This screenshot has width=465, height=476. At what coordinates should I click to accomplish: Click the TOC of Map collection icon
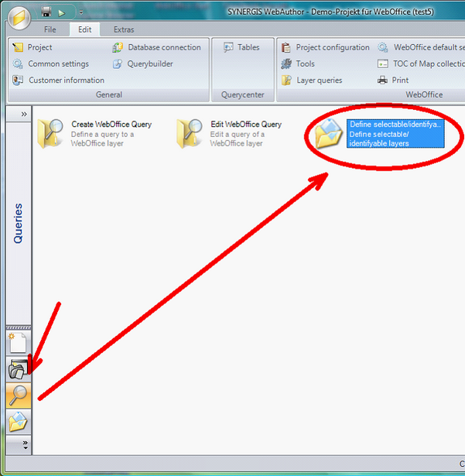(382, 63)
